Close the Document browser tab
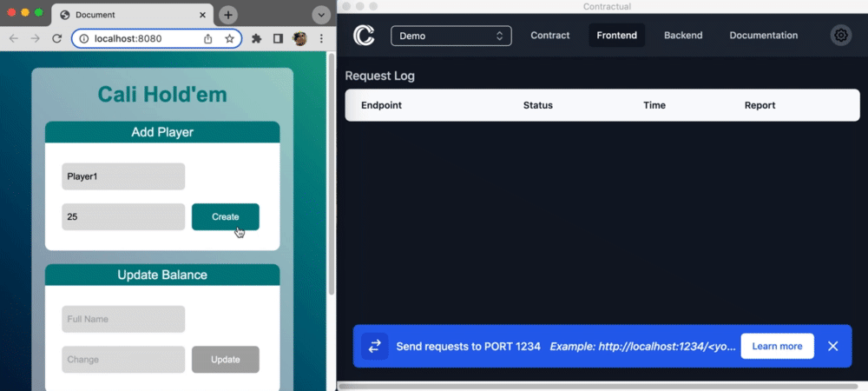The height and width of the screenshot is (391, 868). [202, 15]
